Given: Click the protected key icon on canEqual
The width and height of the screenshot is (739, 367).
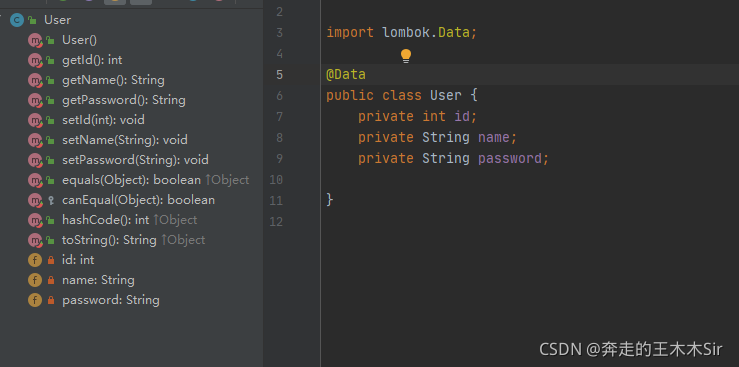Looking at the screenshot, I should point(51,200).
